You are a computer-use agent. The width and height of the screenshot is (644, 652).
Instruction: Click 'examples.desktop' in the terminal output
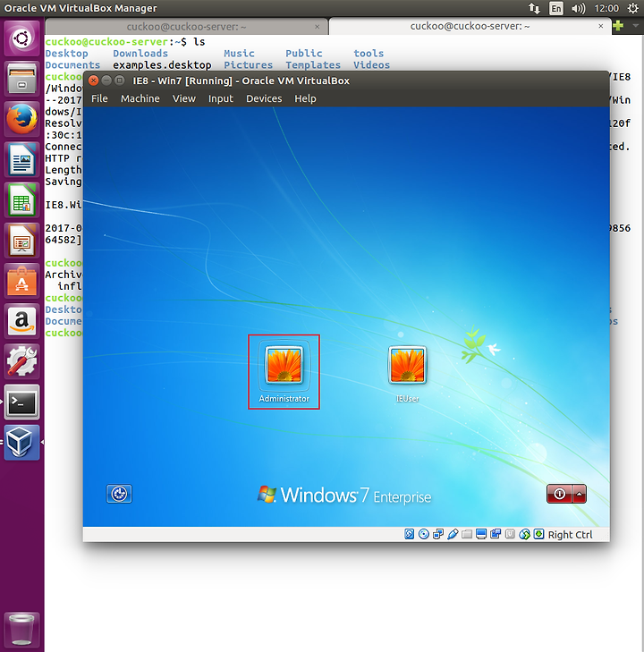pyautogui.click(x=162, y=65)
